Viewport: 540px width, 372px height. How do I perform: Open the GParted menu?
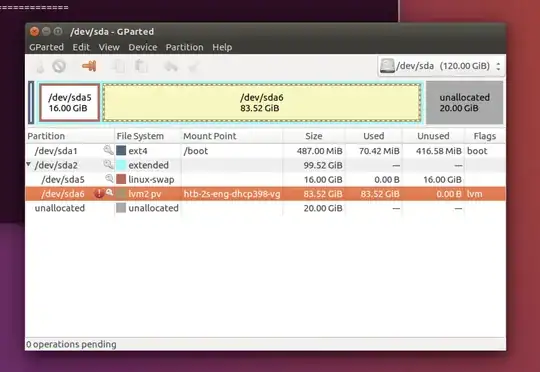46,47
